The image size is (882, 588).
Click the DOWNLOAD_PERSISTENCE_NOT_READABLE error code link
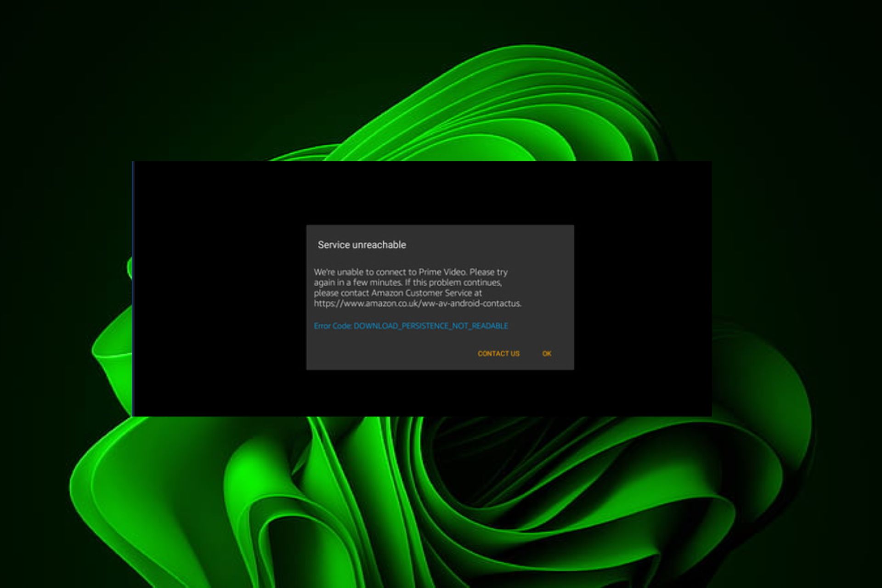point(411,326)
